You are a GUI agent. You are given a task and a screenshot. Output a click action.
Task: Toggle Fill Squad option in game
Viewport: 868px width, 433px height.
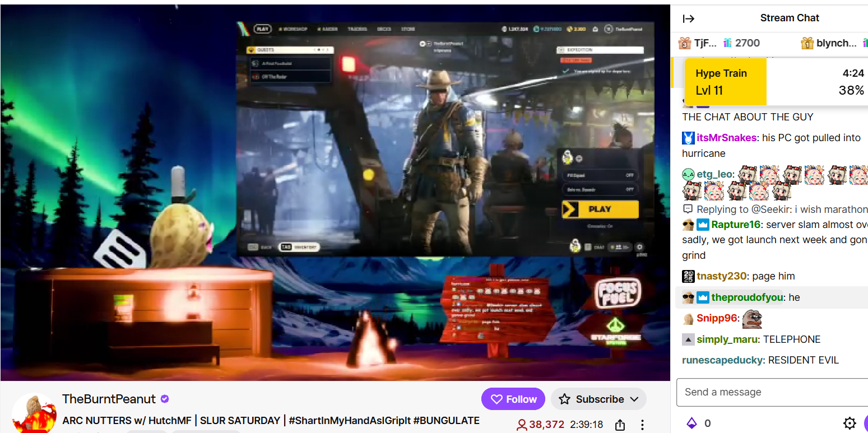pos(600,175)
